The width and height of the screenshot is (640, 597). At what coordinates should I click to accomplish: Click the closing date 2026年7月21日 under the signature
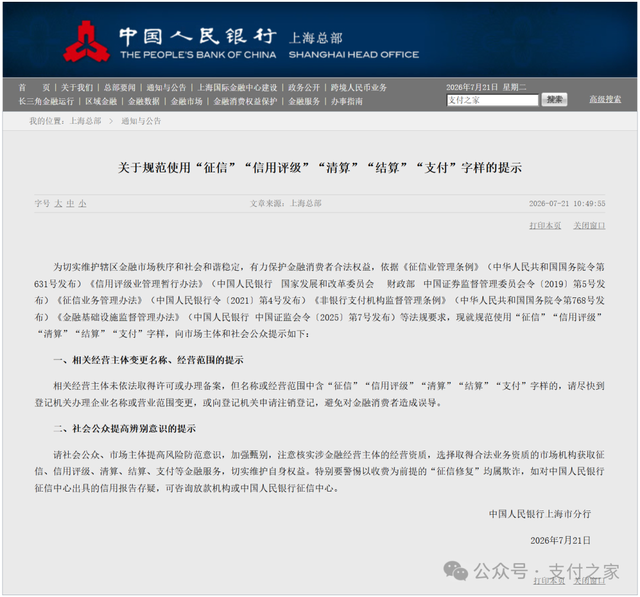(x=560, y=540)
